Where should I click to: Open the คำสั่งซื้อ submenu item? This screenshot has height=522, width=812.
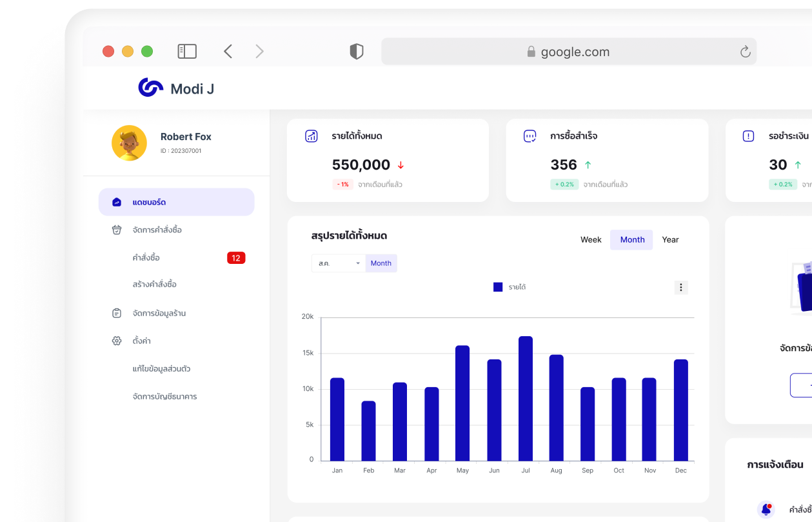tap(146, 257)
